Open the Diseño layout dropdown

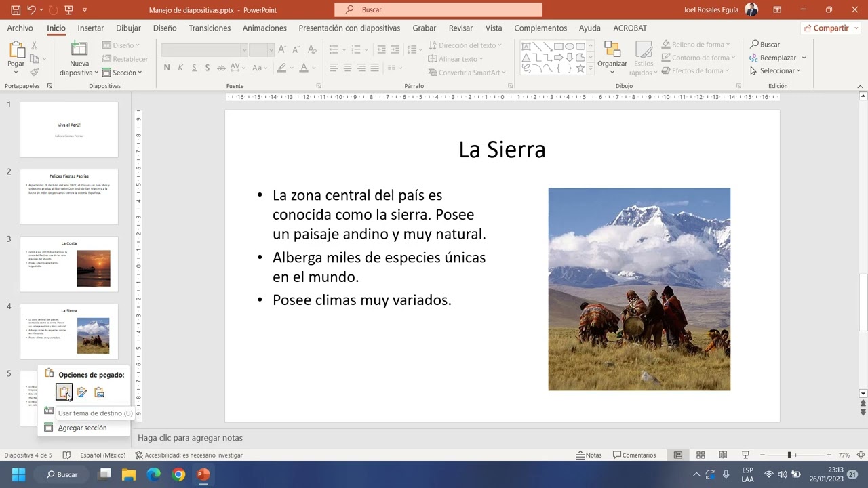(x=121, y=45)
